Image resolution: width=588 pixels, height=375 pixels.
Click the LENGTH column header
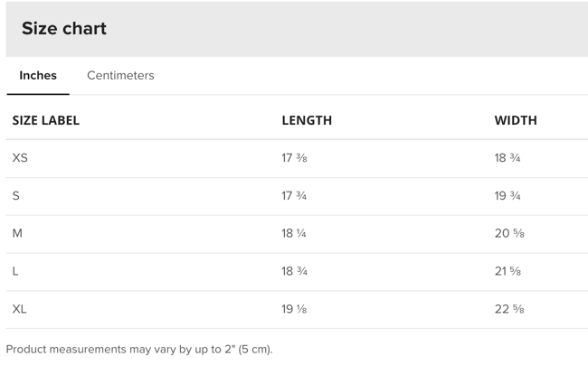[307, 120]
